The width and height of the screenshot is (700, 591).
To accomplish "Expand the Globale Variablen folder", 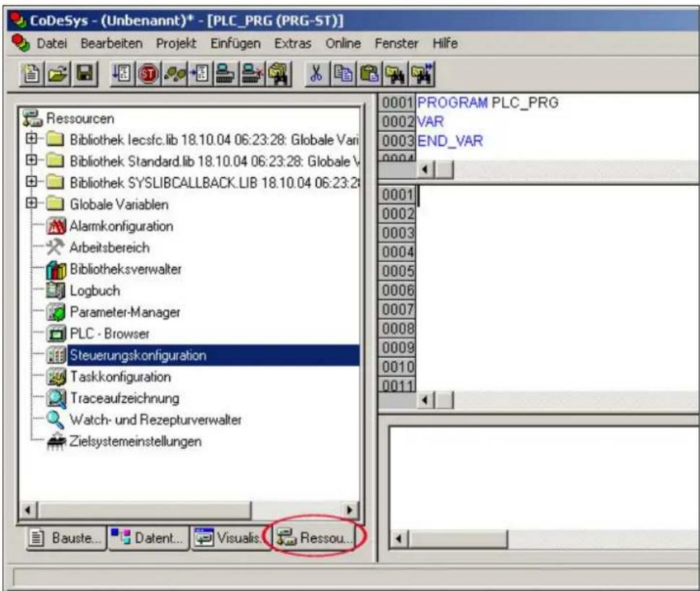I will [x=31, y=203].
